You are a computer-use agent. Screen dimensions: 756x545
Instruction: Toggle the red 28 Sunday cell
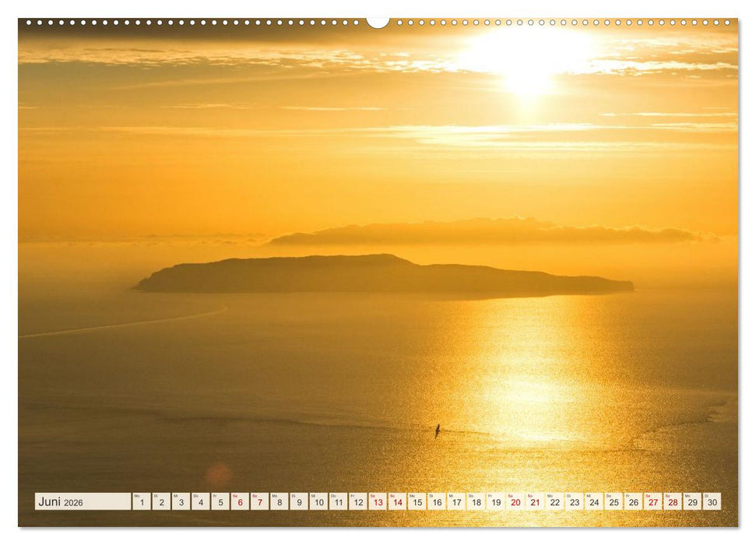click(674, 503)
